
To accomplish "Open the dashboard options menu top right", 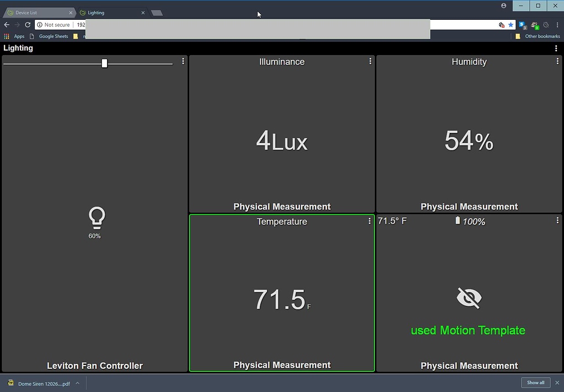I will click(x=556, y=48).
